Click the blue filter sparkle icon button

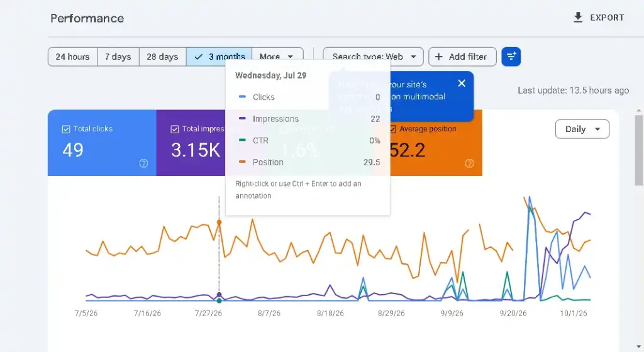(511, 57)
